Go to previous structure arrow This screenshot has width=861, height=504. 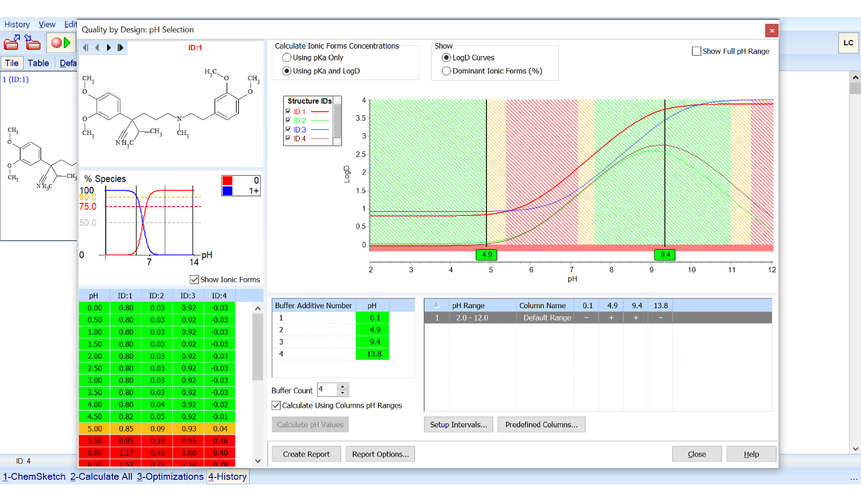pyautogui.click(x=97, y=47)
